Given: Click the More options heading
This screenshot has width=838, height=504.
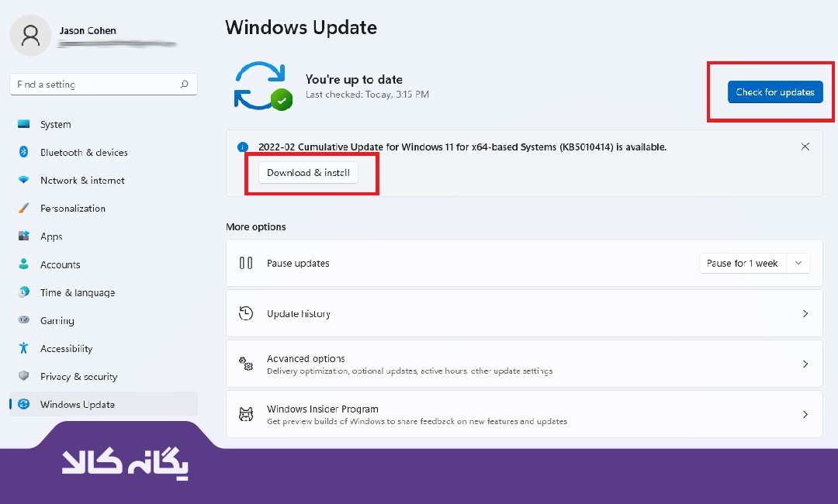Looking at the screenshot, I should coord(255,227).
